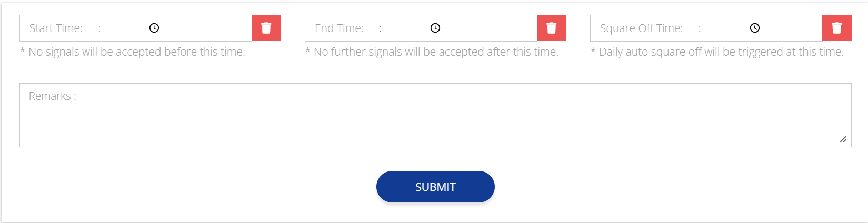Viewport: 868px width, 223px height.
Task: Select the minutes segment of Start Time
Action: click(104, 28)
